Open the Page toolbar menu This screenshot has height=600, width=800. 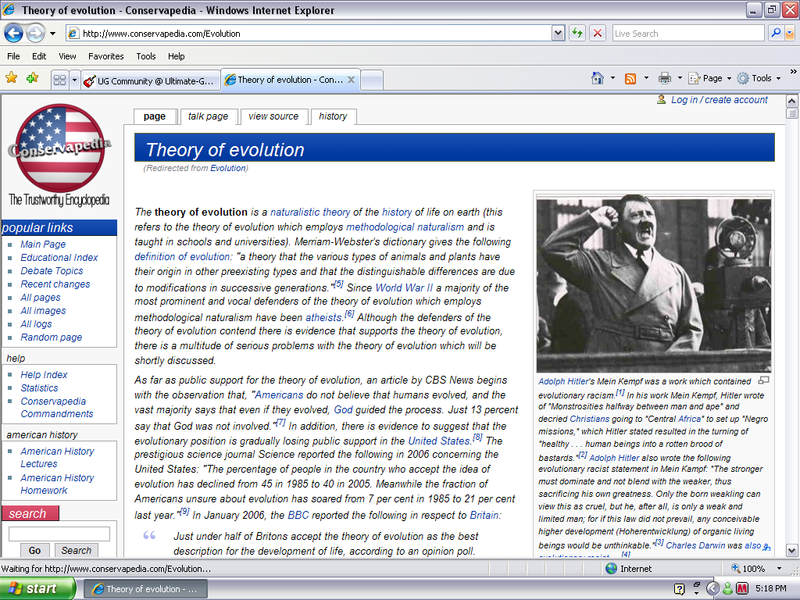click(x=710, y=78)
